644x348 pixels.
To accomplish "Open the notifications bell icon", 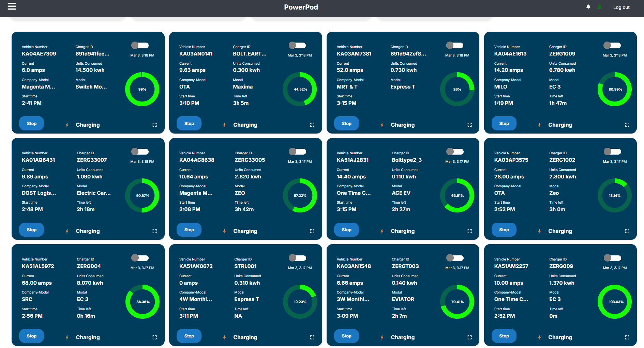I will (588, 7).
